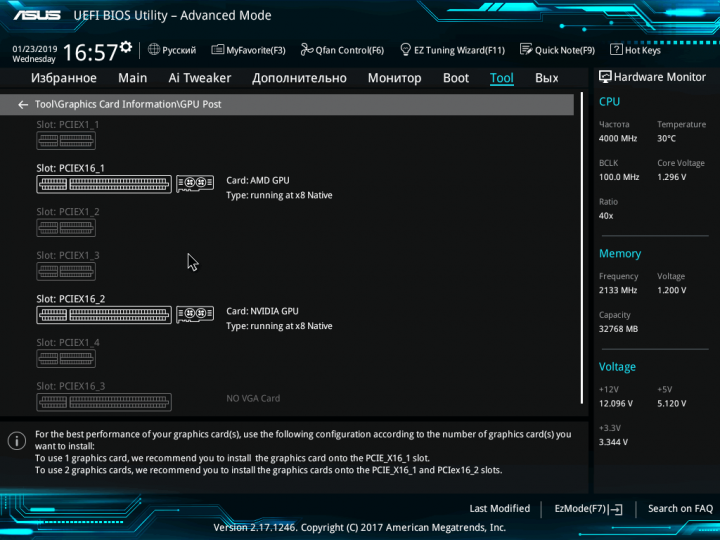
Task: Click the globe language icon
Action: [154, 50]
